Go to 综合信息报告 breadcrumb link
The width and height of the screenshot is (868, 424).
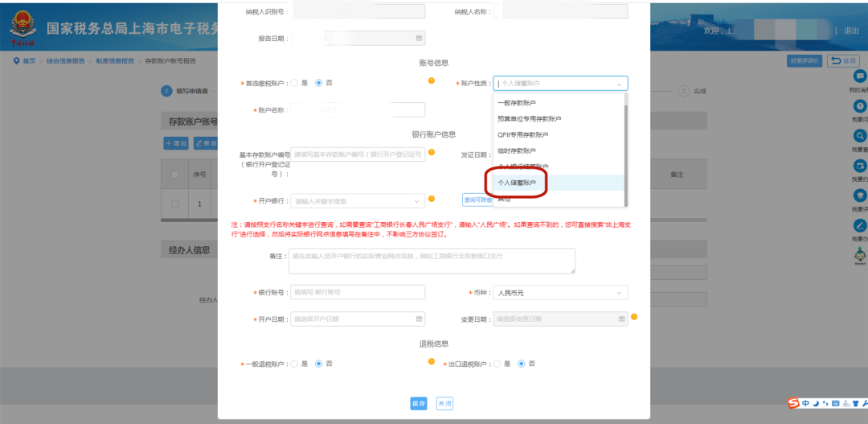click(x=65, y=61)
